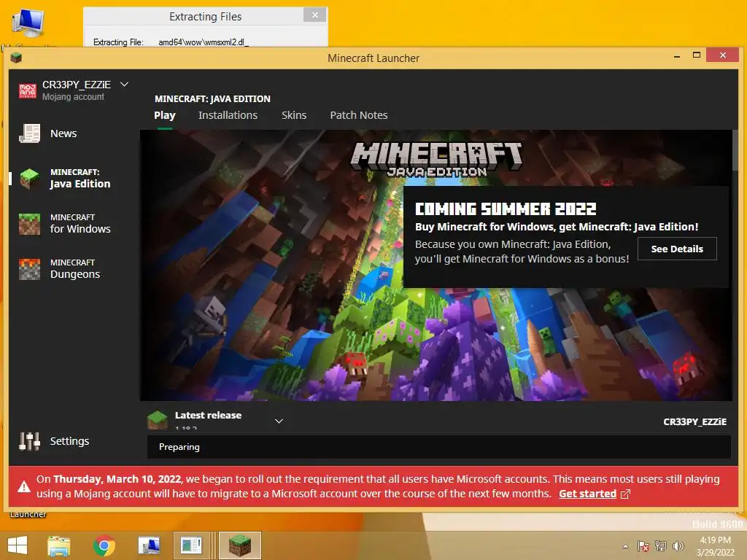This screenshot has height=560, width=747.
Task: Expand CR33PY_EZZiE account dropdown chevron
Action: point(124,85)
